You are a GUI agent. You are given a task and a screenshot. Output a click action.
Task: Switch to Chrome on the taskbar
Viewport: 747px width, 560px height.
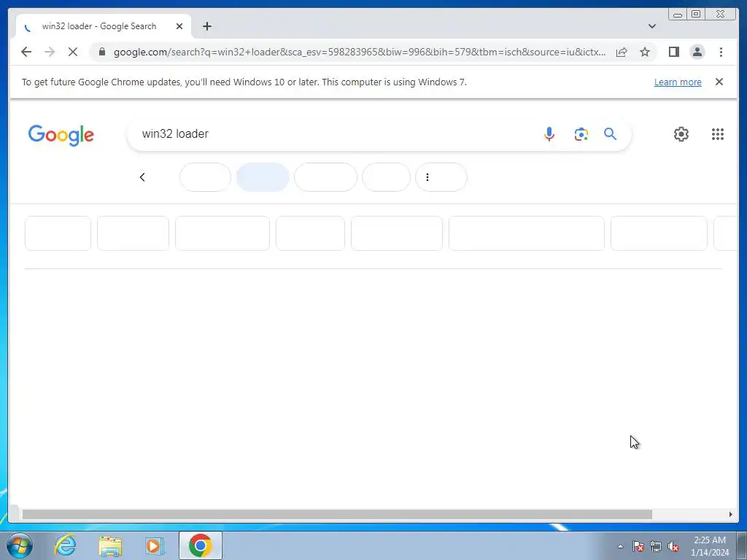[200, 545]
